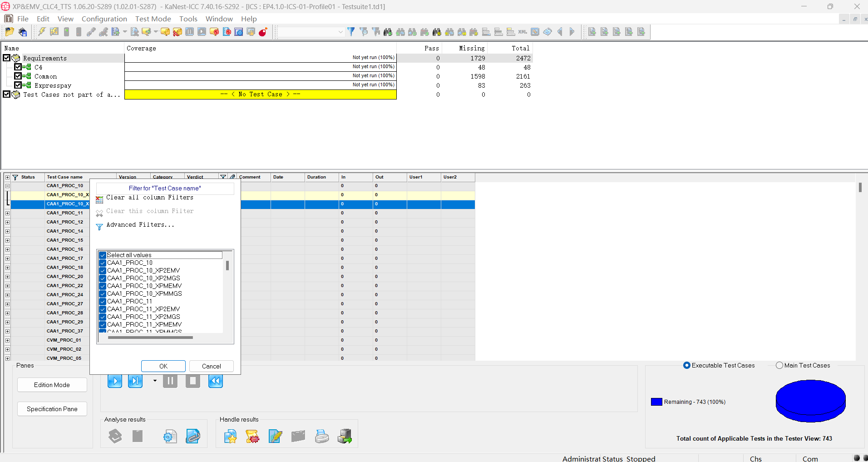
Task: Uncheck the Select all values checkbox
Action: [103, 255]
